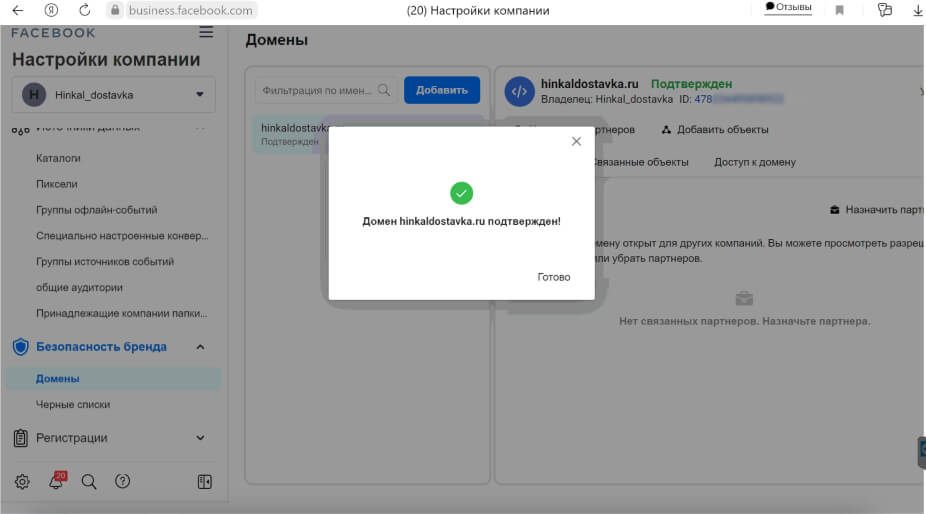Click the domain ID number link 478
926x514 pixels.
[x=738, y=99]
